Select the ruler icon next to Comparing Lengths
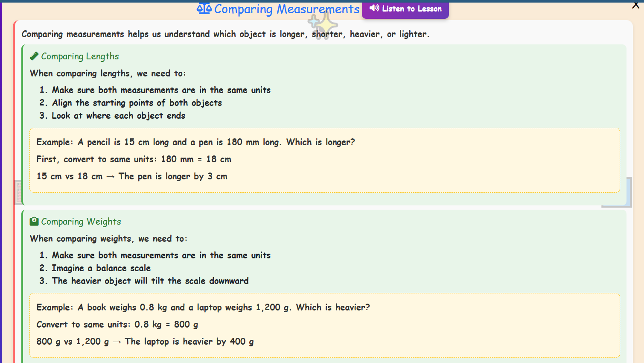The width and height of the screenshot is (644, 363). pyautogui.click(x=34, y=55)
